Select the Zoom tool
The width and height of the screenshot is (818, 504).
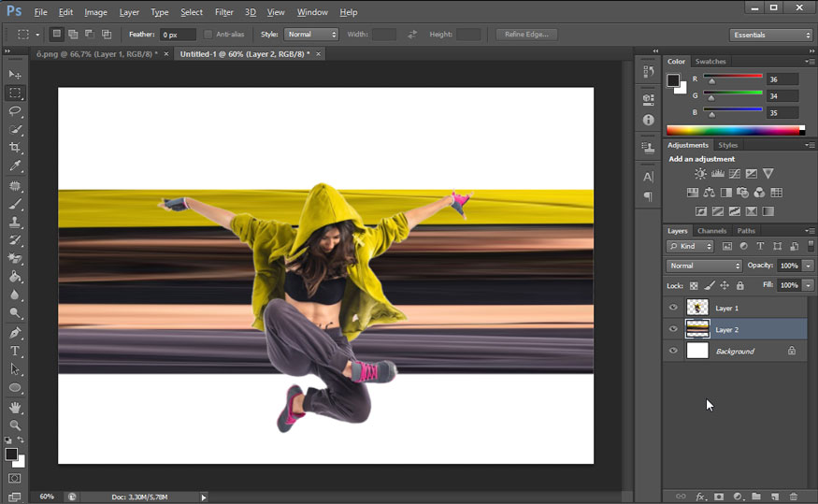click(15, 425)
